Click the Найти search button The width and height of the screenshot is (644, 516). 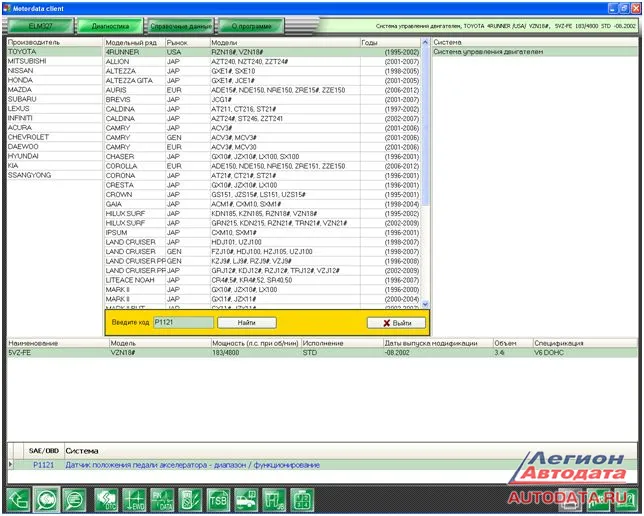(x=246, y=322)
